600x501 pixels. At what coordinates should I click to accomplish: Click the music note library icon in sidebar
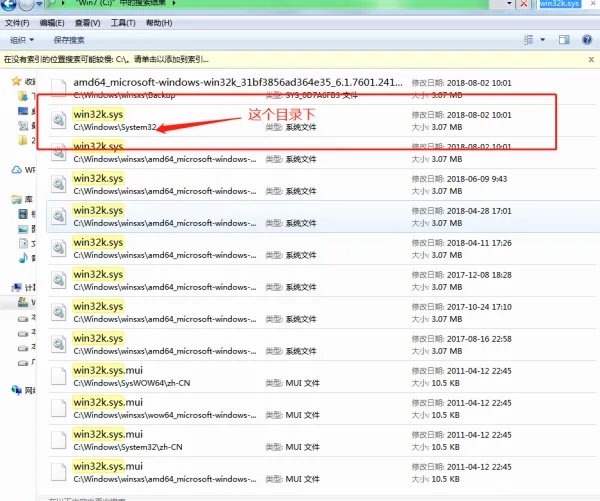pos(23,258)
